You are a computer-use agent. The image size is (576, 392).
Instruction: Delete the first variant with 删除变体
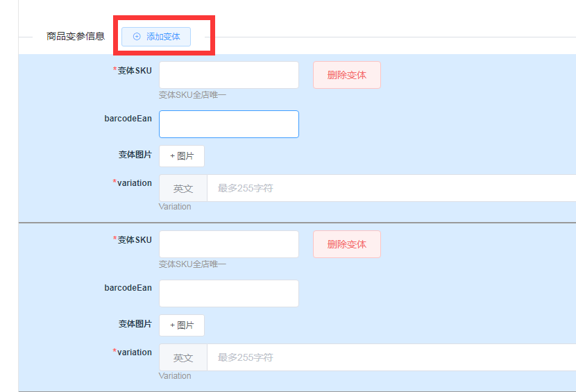347,75
